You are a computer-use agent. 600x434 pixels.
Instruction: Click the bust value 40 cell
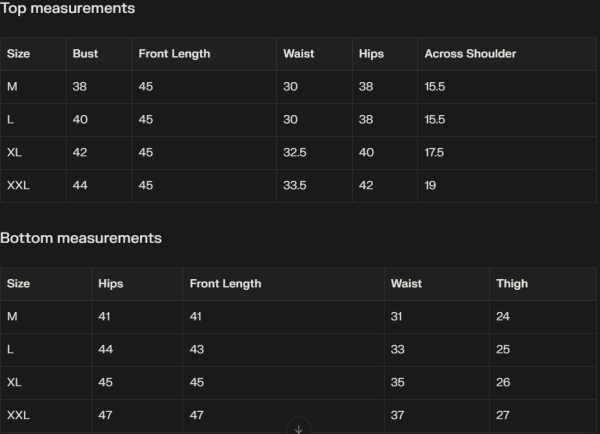click(80, 120)
